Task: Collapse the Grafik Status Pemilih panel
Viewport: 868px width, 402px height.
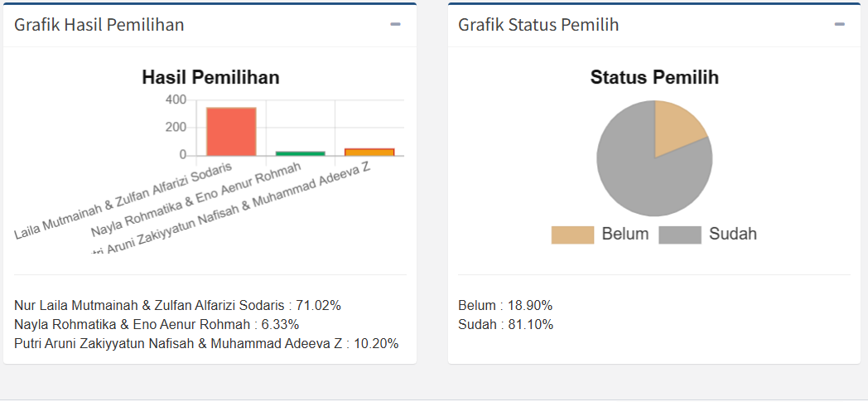Action: click(x=839, y=25)
